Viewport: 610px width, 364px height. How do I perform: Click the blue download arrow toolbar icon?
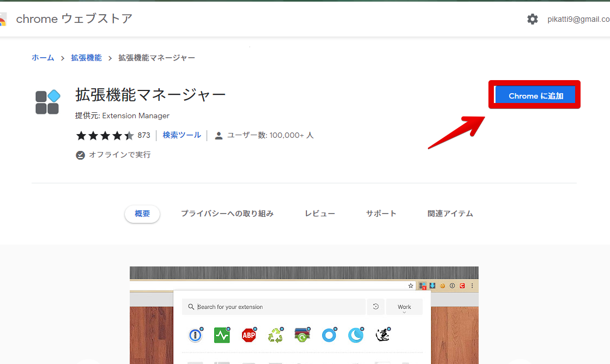point(432,286)
